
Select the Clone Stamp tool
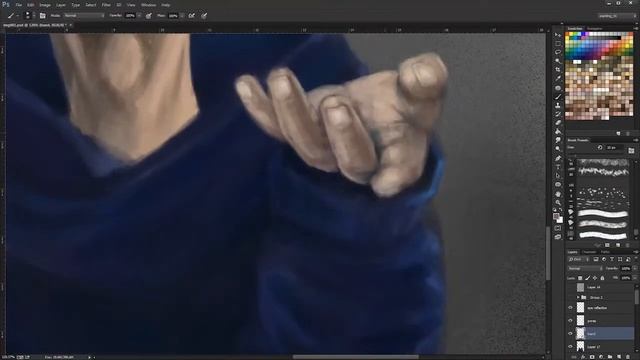(558, 105)
